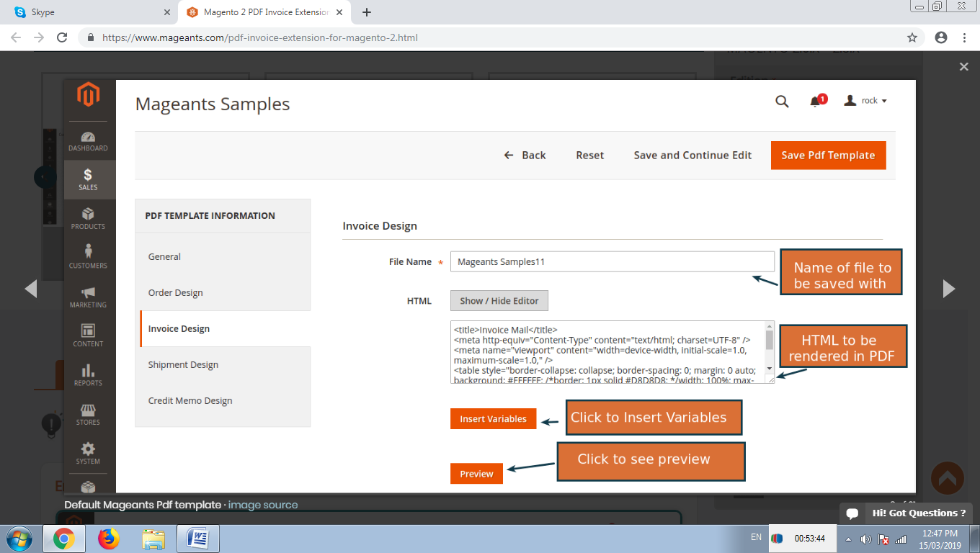Open the Products sidebar icon

click(x=88, y=219)
